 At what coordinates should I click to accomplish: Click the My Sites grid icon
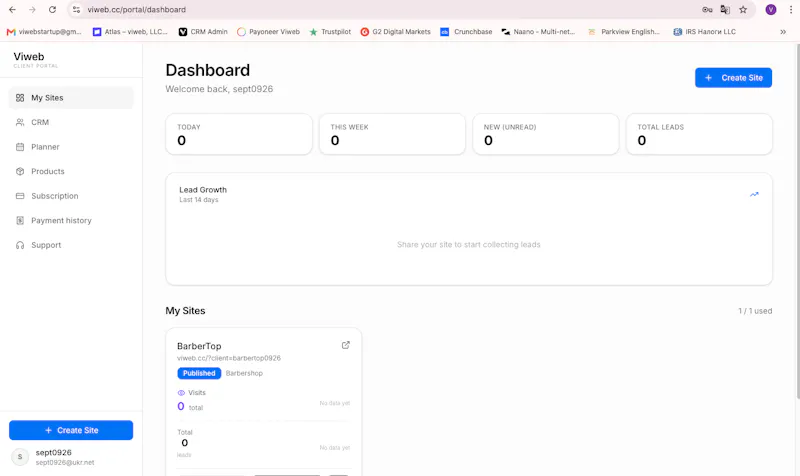tap(20, 97)
